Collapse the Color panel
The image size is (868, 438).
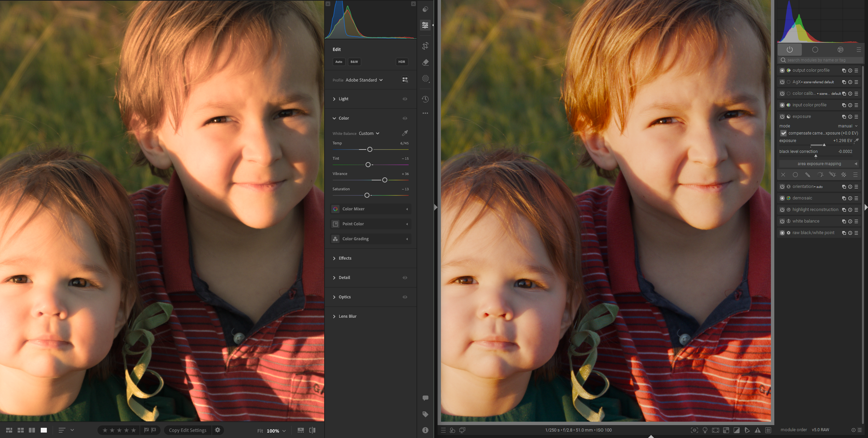click(334, 118)
